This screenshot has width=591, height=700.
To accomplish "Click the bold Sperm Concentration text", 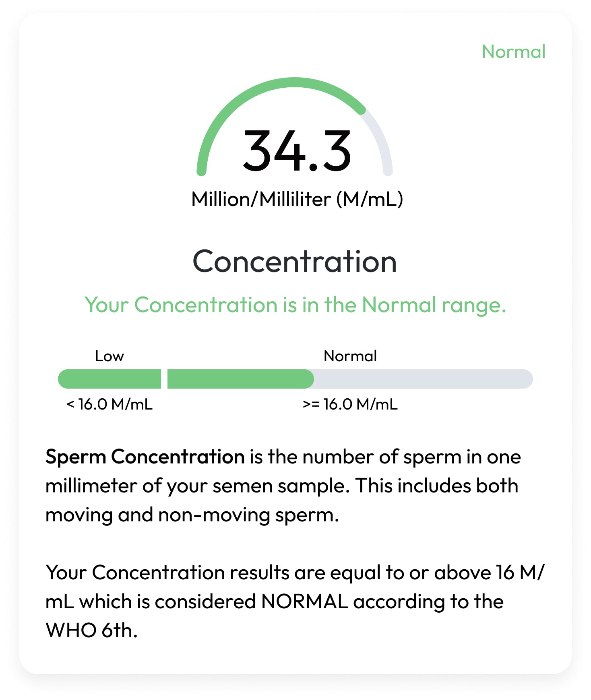I will 145,457.
